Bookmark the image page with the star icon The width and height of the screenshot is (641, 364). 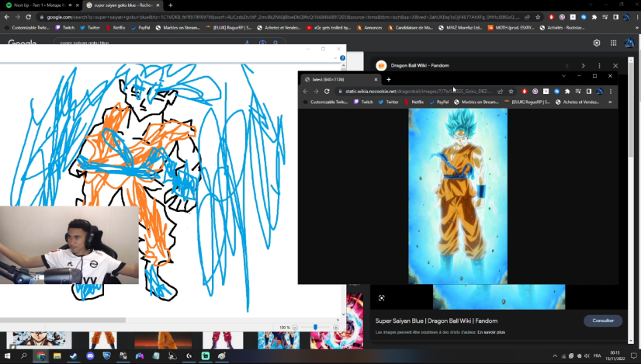coord(511,92)
